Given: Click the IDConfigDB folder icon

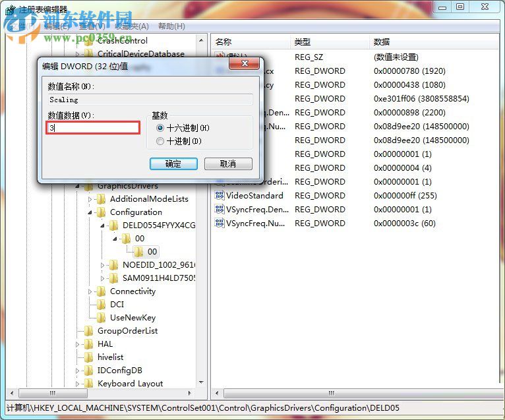Looking at the screenshot, I should click(88, 371).
